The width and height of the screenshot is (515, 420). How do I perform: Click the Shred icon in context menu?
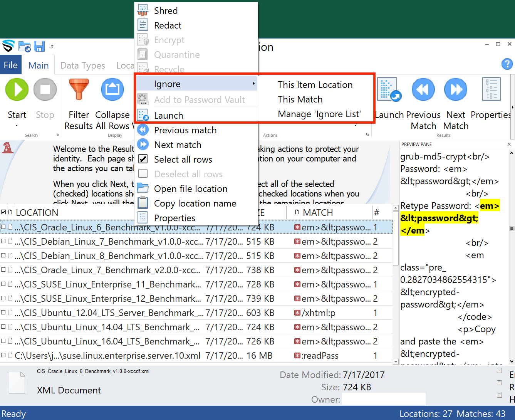tap(143, 10)
